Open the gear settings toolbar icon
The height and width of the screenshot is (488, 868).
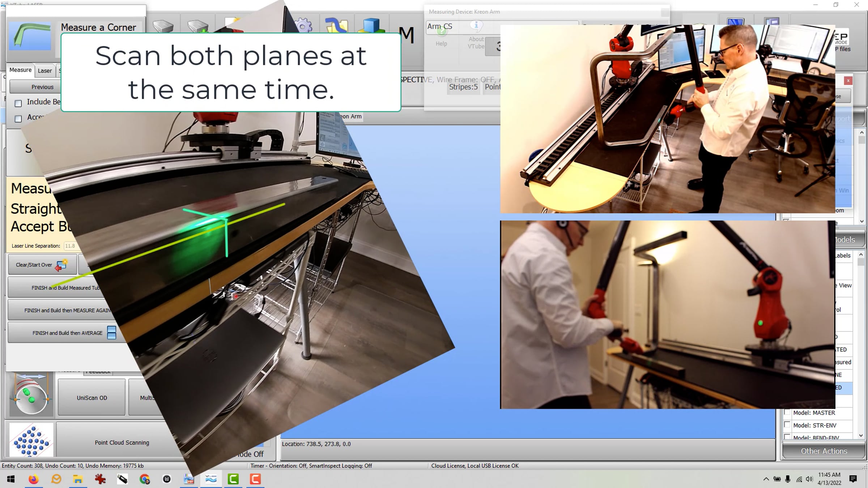tap(303, 25)
